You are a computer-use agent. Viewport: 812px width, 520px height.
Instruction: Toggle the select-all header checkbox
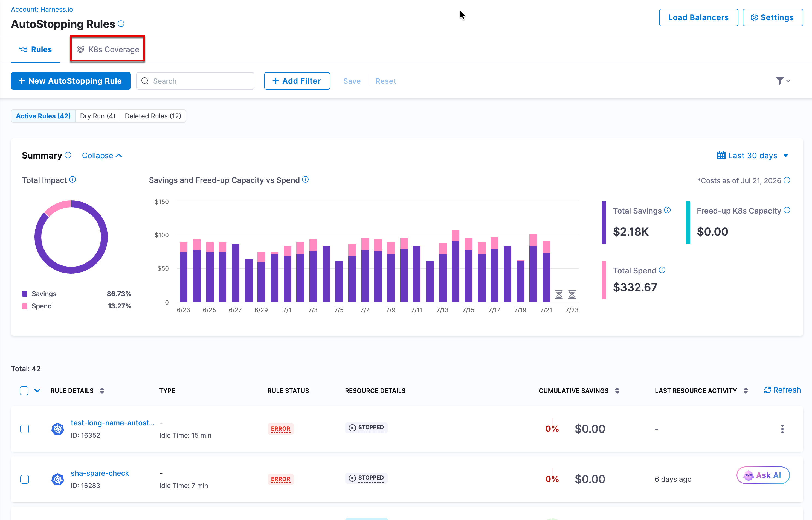pos(24,391)
